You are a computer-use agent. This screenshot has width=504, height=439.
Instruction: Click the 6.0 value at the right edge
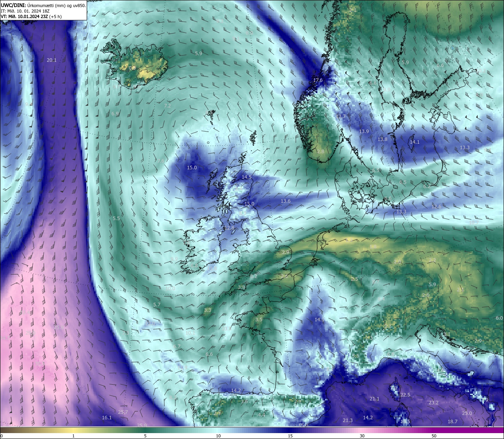tap(499, 318)
